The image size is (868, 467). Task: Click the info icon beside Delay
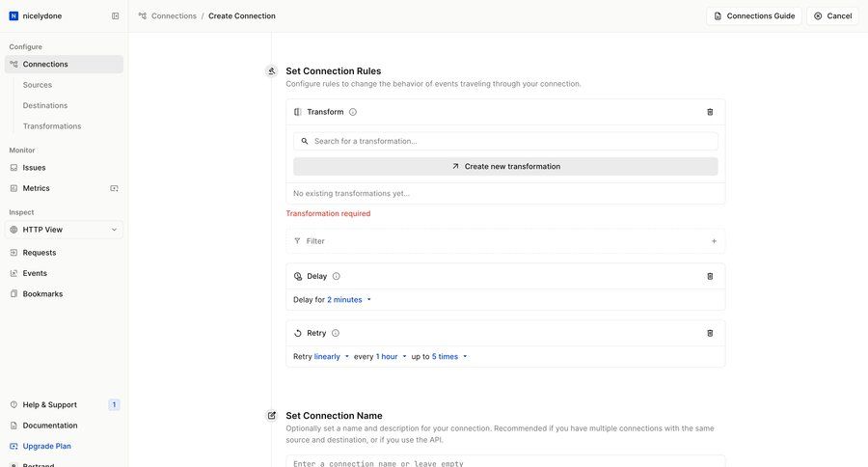(336, 276)
